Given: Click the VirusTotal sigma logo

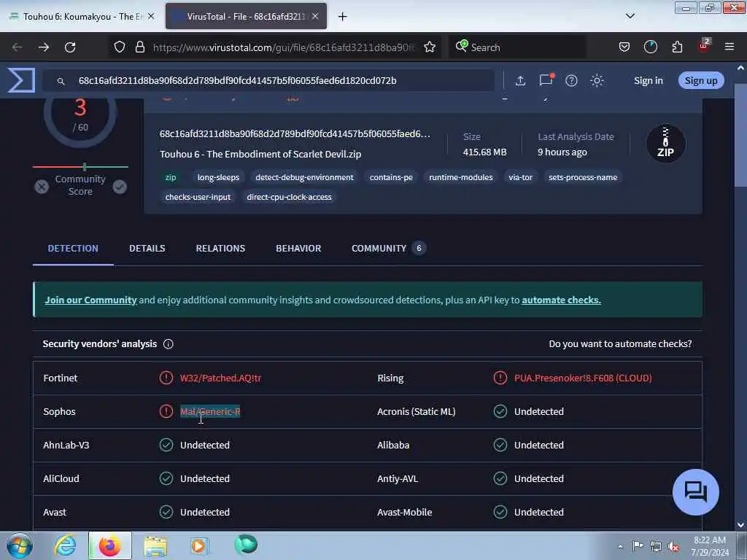Looking at the screenshot, I should [x=21, y=80].
